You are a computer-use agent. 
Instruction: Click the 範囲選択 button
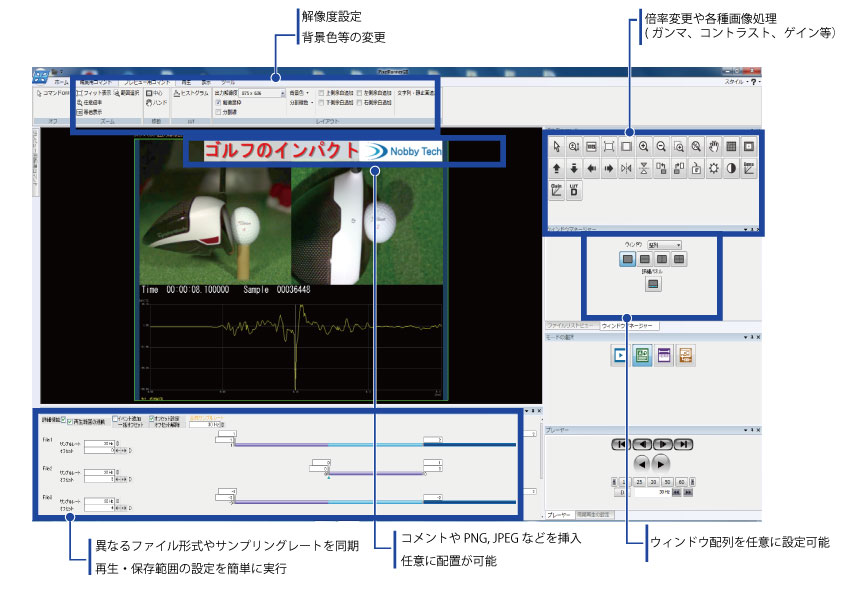tap(127, 93)
